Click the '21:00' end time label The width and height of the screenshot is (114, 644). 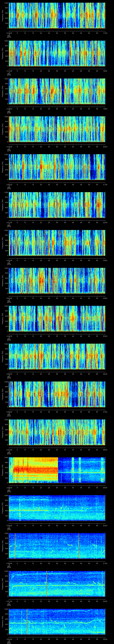point(105,184)
